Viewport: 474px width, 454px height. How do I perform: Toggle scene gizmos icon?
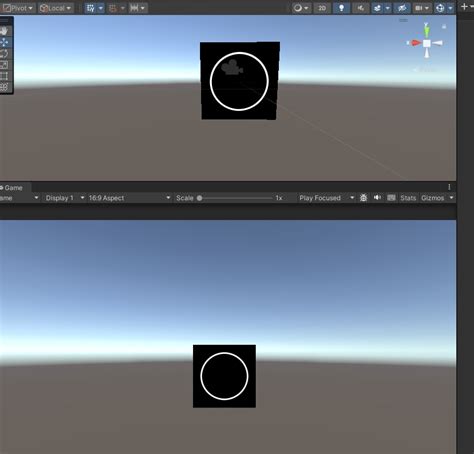pos(440,8)
